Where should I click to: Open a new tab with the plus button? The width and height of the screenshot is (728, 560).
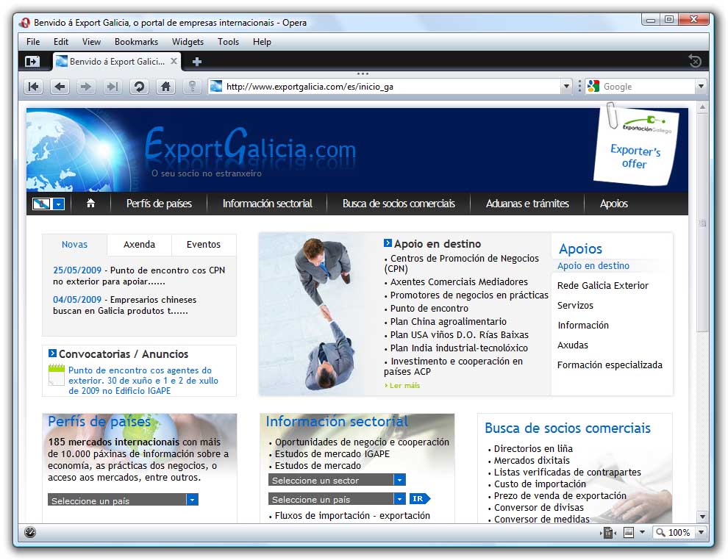[197, 62]
